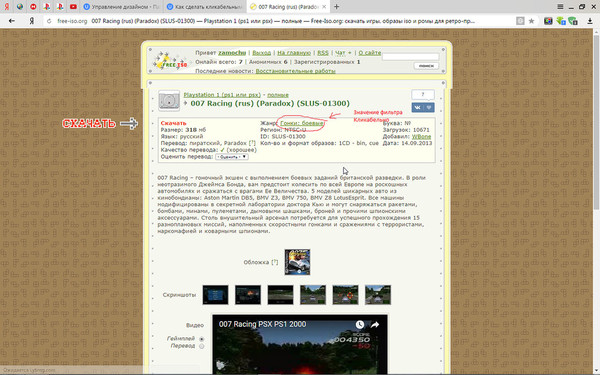This screenshot has width=600, height=375.
Task: Open the pinned YouTube tab
Action: [x=73, y=7]
